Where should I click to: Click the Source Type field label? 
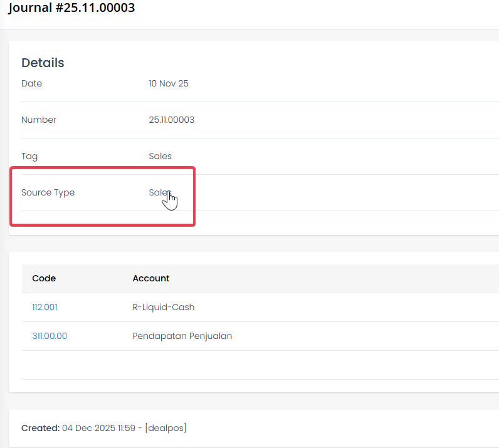[x=48, y=192]
